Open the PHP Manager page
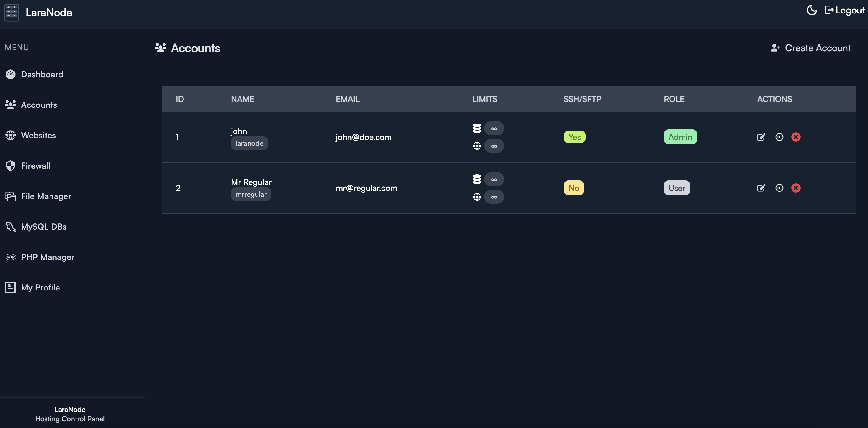Image resolution: width=868 pixels, height=428 pixels. click(47, 257)
